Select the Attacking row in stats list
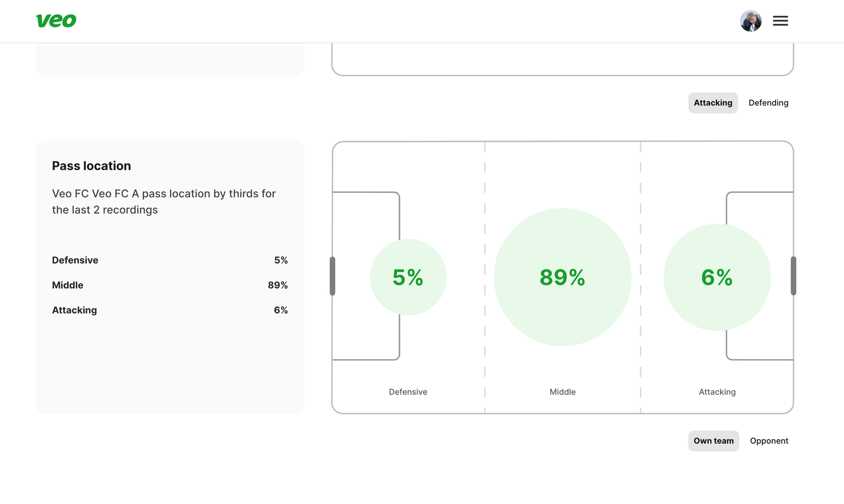 pyautogui.click(x=169, y=310)
